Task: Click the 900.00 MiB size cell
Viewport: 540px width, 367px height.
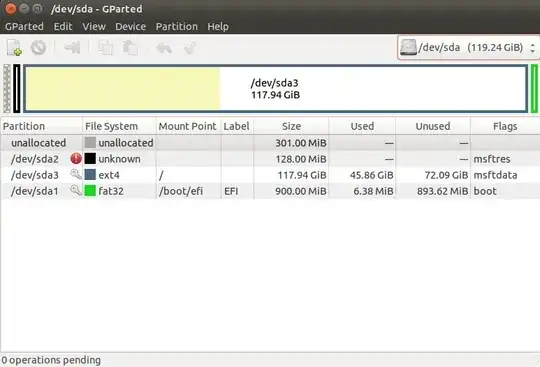Action: 301,191
